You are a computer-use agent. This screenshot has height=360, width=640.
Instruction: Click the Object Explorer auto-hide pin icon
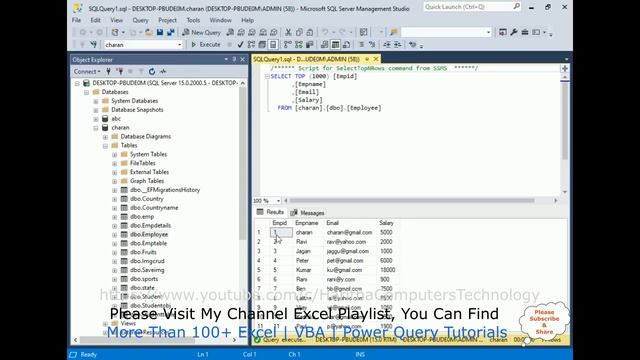pos(234,60)
